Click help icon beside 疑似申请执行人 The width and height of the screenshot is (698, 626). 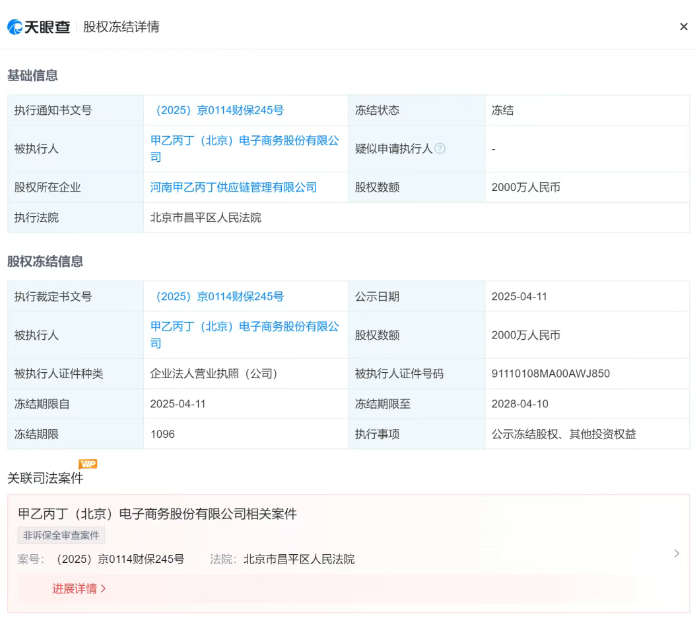(440, 148)
